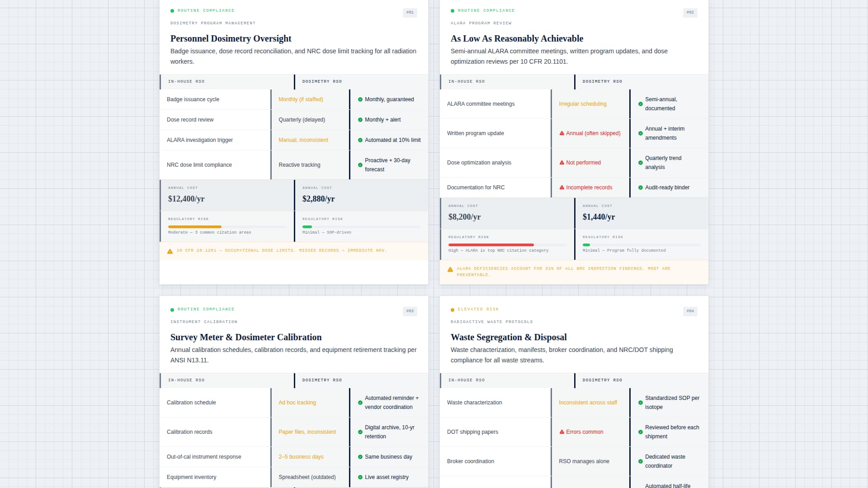Click the red triangle icon beside Not performed
868x488 pixels.
(562, 163)
